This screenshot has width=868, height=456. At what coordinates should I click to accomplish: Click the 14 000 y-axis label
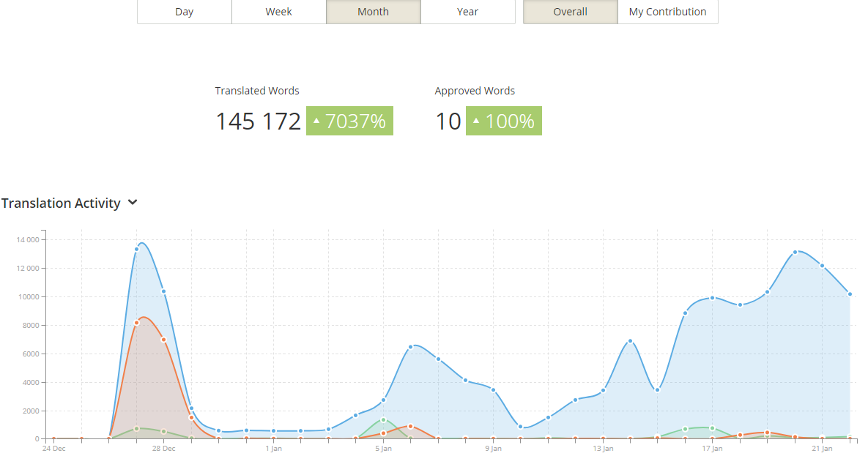point(28,239)
